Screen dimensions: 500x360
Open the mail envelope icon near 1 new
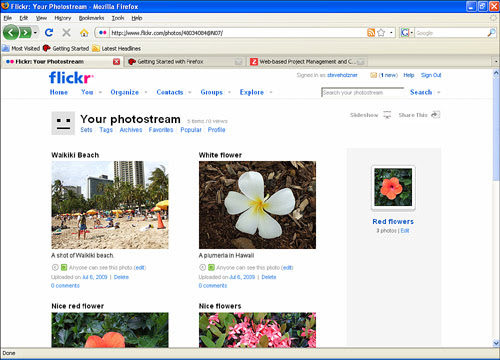[373, 75]
